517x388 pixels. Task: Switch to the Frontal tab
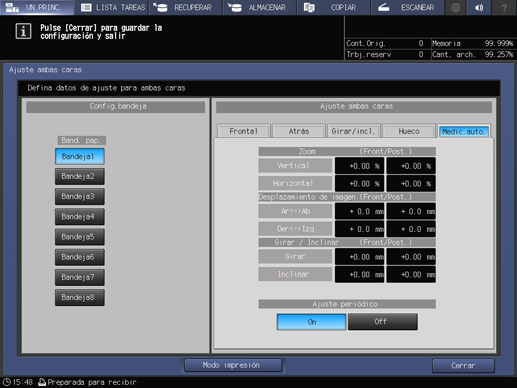[x=243, y=131]
